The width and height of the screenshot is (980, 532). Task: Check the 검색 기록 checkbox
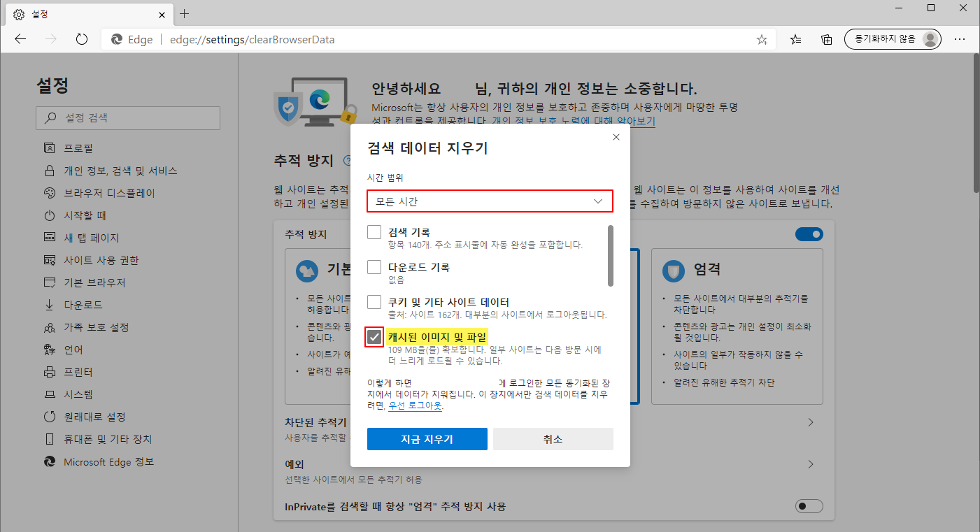pos(374,232)
